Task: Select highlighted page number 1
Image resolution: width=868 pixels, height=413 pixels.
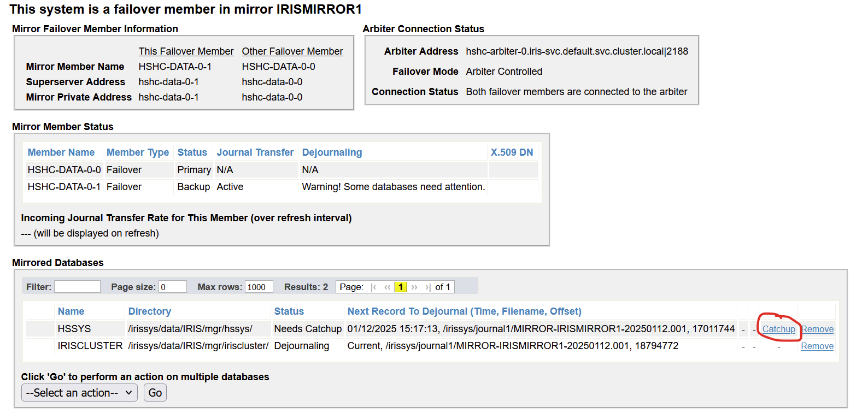Action: click(401, 287)
